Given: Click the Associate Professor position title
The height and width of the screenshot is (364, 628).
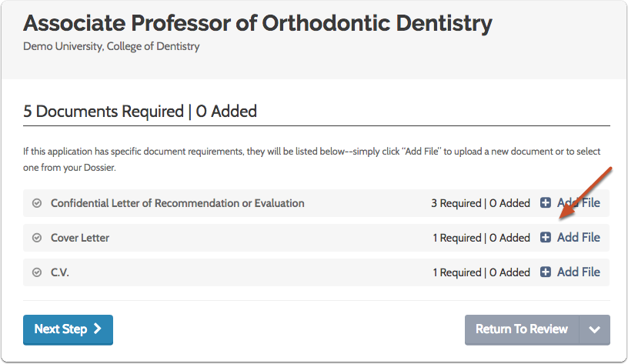Looking at the screenshot, I should click(258, 23).
